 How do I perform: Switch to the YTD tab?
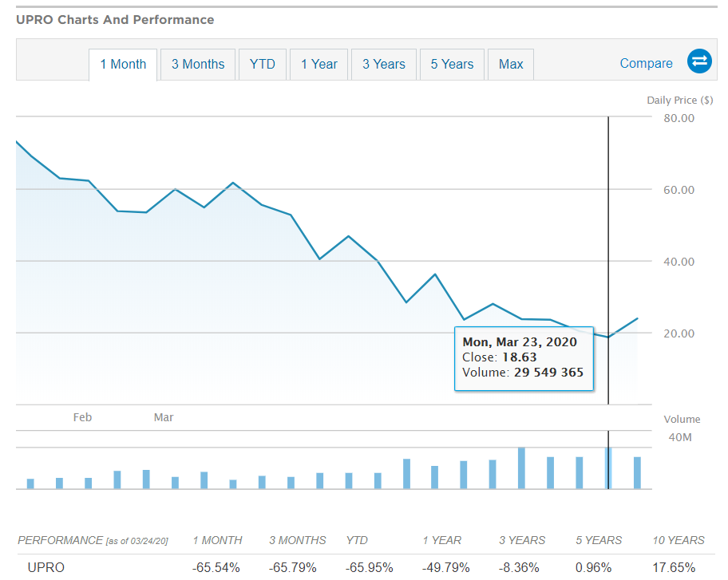click(x=263, y=65)
